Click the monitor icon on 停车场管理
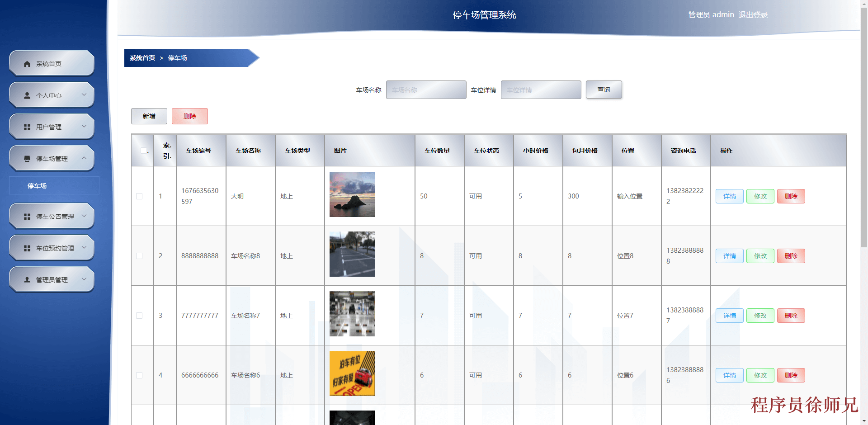This screenshot has height=425, width=868. 27,158
